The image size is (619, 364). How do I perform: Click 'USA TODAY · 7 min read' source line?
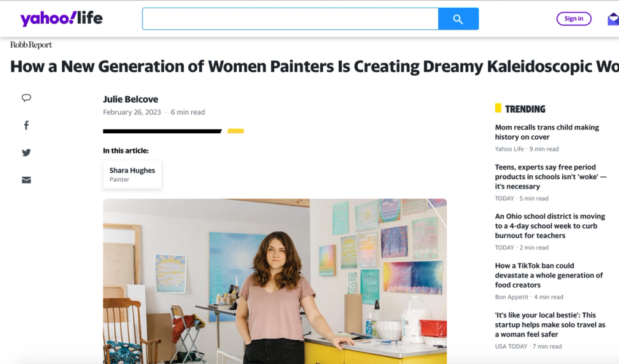[x=528, y=346]
